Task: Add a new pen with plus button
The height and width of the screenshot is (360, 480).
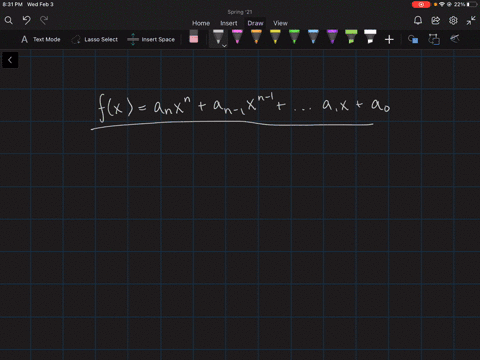Action: click(x=389, y=40)
